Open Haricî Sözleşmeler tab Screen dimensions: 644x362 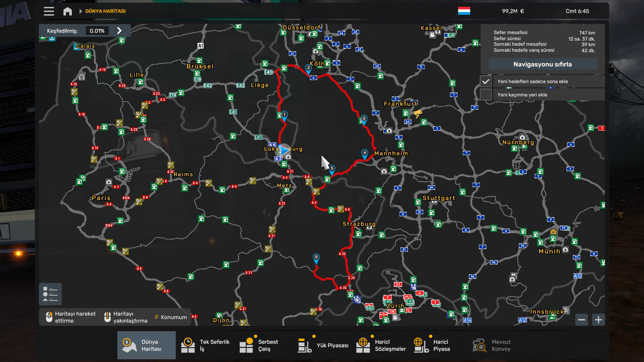(381, 345)
